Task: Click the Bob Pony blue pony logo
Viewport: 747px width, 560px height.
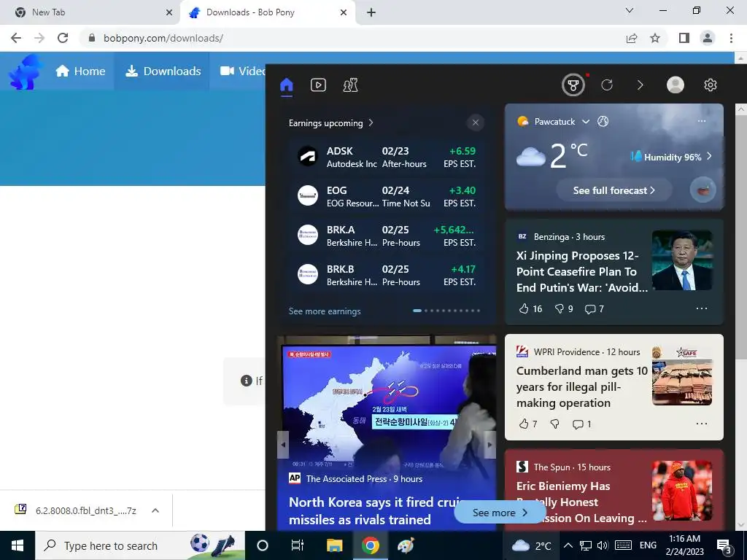Action: 26,71
